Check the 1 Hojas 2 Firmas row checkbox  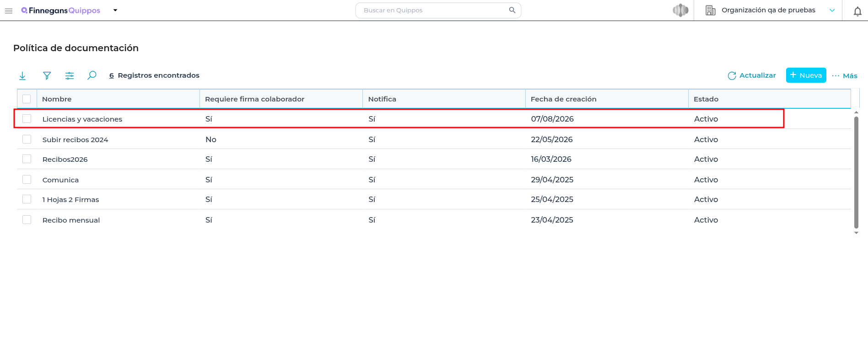(x=27, y=199)
